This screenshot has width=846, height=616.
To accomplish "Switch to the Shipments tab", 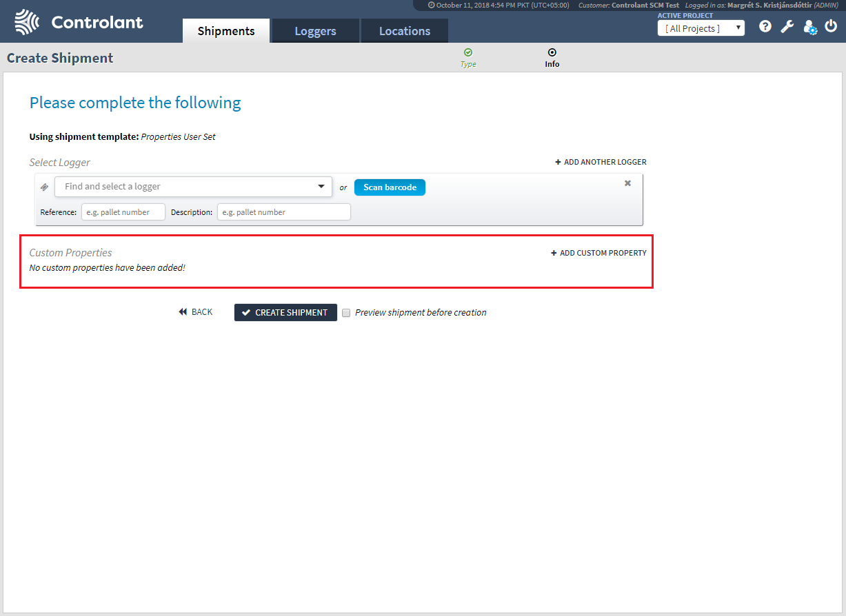I will (226, 31).
